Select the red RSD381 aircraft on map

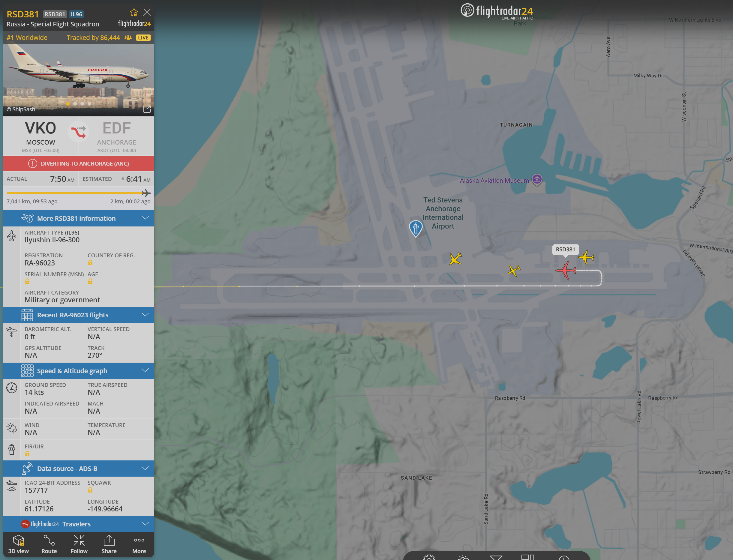[566, 270]
